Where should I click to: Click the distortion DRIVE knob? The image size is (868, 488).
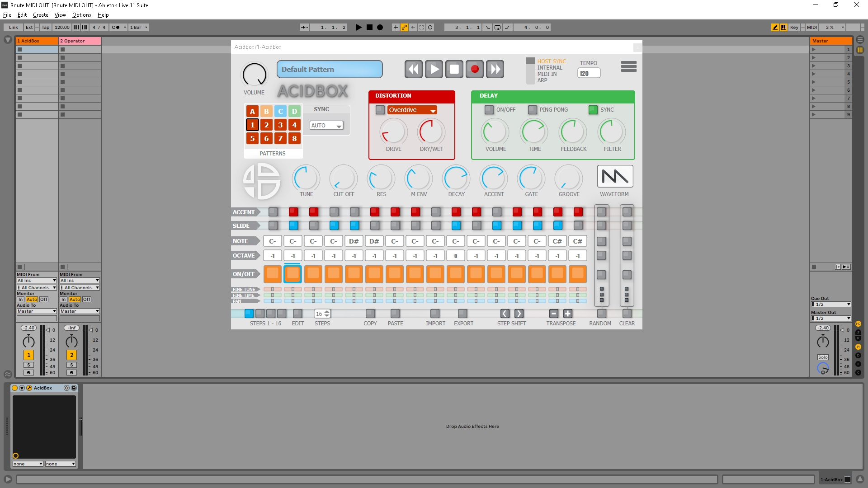tap(393, 132)
